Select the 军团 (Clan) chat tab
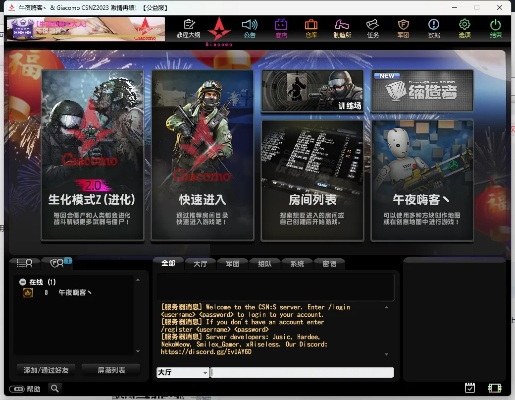The height and width of the screenshot is (400, 515). [x=232, y=264]
